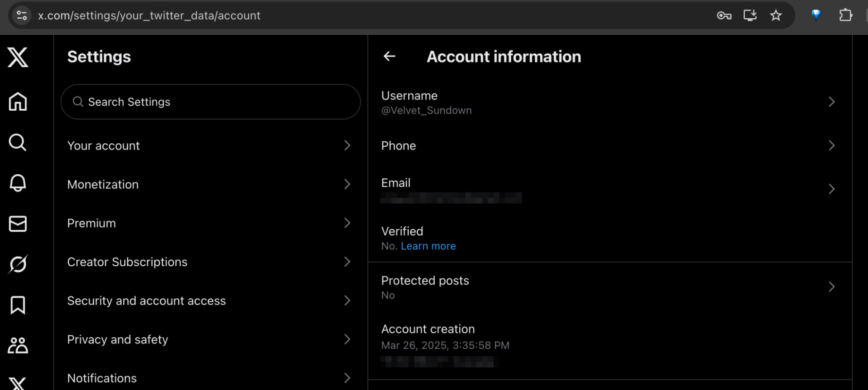
Task: Click the blue gem extension icon
Action: pos(816,15)
